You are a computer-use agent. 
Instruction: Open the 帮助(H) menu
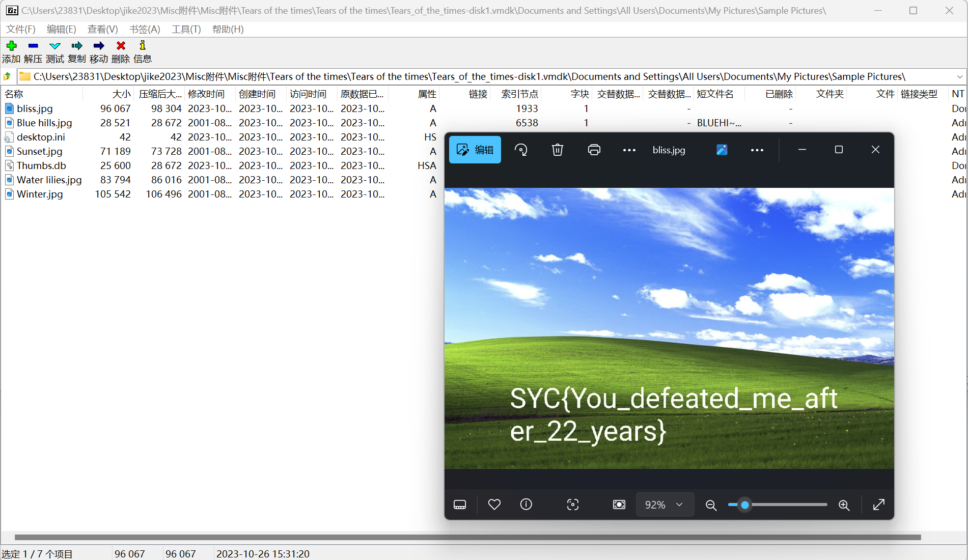pos(228,29)
